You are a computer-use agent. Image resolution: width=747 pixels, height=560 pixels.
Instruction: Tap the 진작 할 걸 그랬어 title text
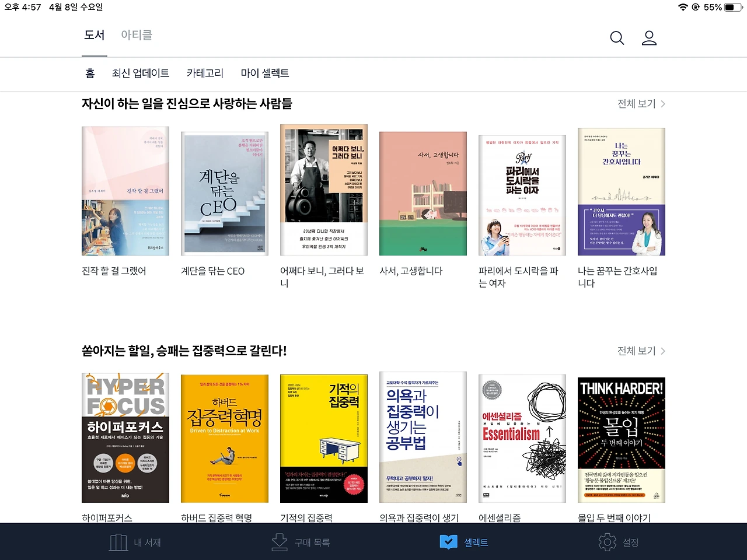(x=114, y=271)
